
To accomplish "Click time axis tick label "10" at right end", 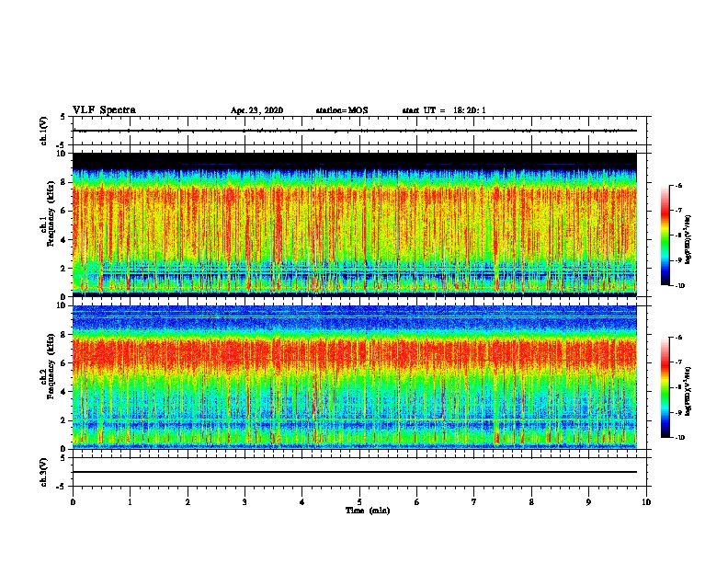I will pyautogui.click(x=646, y=502).
